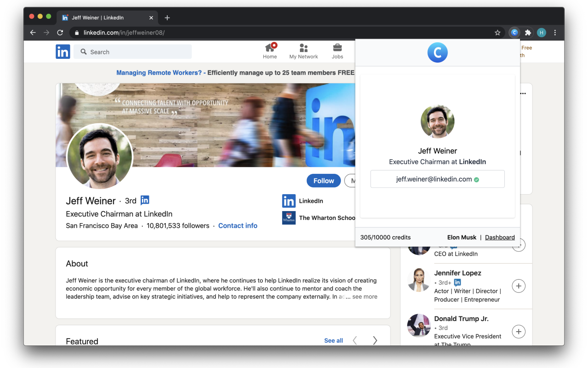Click the Elon Musk account name in popup
This screenshot has width=588, height=368.
coord(462,237)
